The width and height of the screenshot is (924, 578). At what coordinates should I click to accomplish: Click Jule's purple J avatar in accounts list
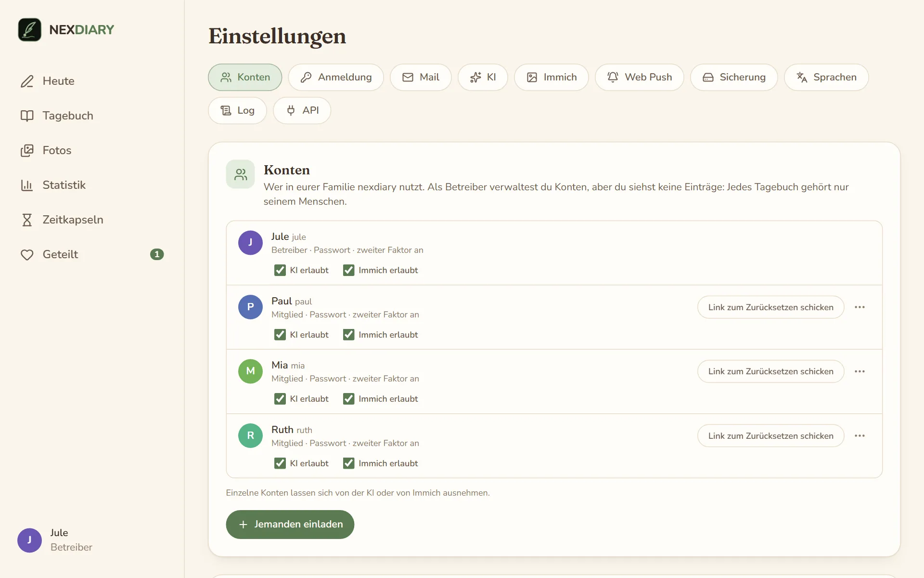[x=250, y=243]
